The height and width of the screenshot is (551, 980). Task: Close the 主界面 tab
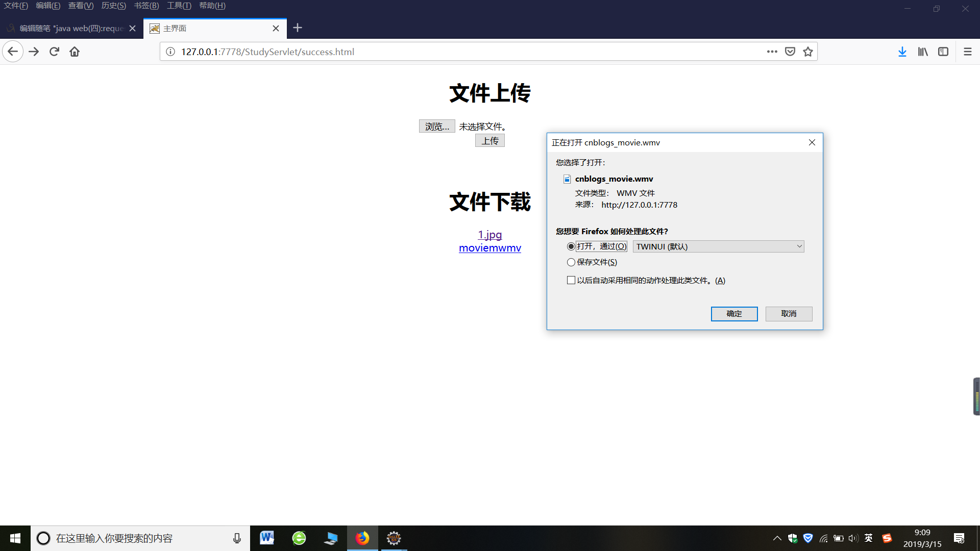point(276,28)
